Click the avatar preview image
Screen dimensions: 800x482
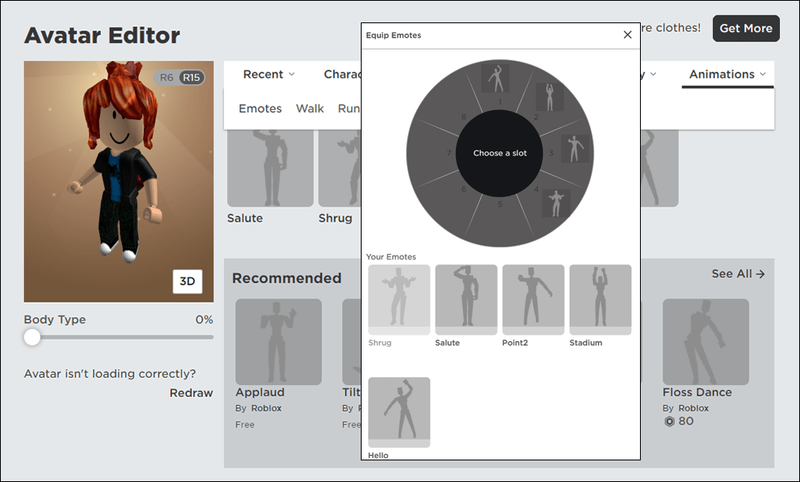click(119, 182)
